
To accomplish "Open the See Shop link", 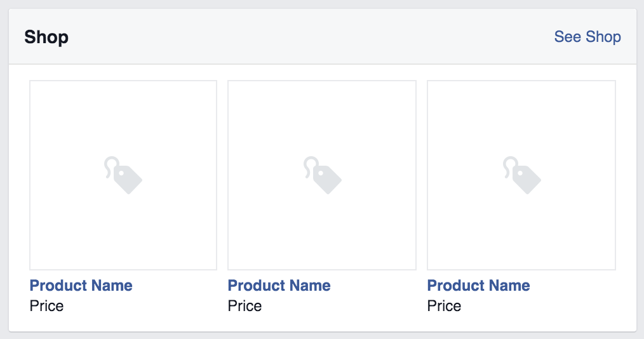I will point(587,37).
